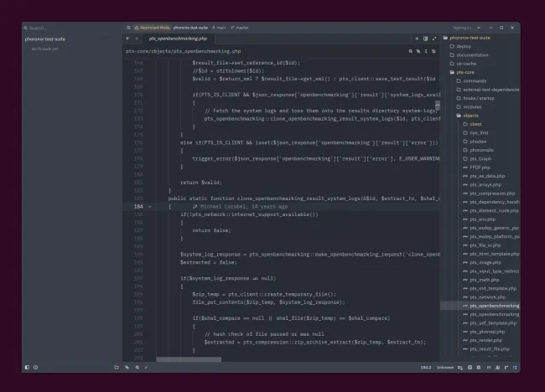Viewport: 545px width, 392px height.
Task: Expand the client folder
Action: (472, 124)
